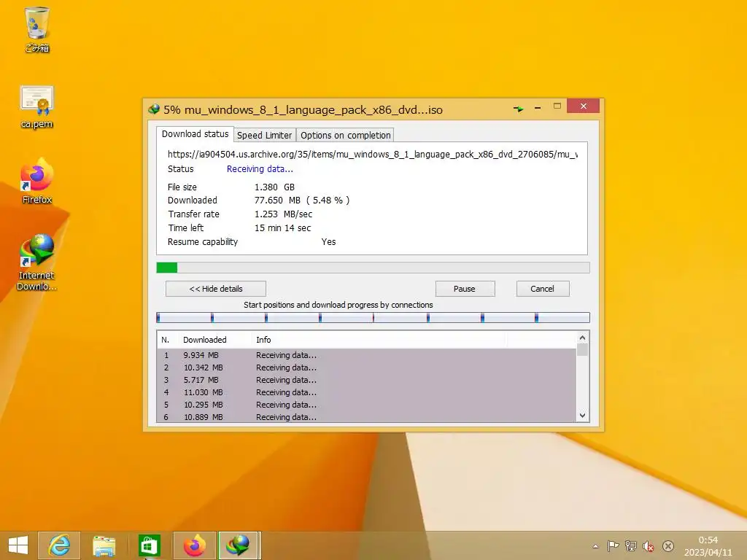Select Internet Download Manager desktop shortcut
Image resolution: width=747 pixels, height=560 pixels.
tap(36, 262)
